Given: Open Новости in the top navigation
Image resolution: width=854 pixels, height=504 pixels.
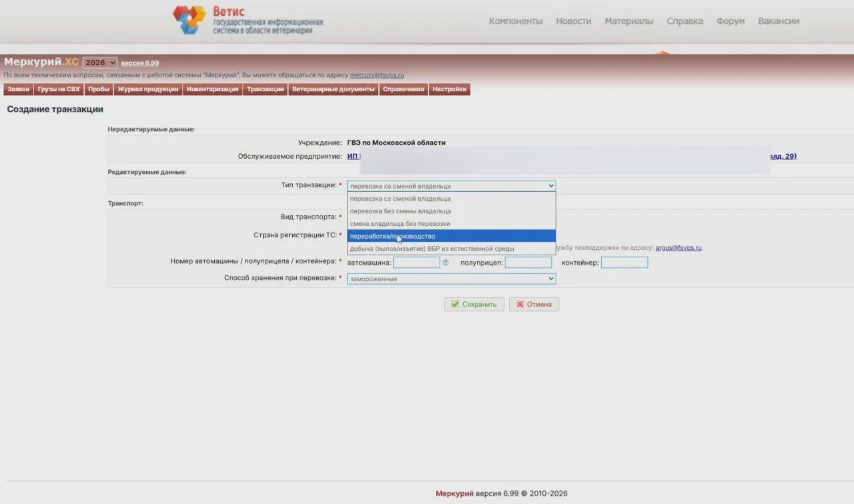Looking at the screenshot, I should tap(574, 21).
